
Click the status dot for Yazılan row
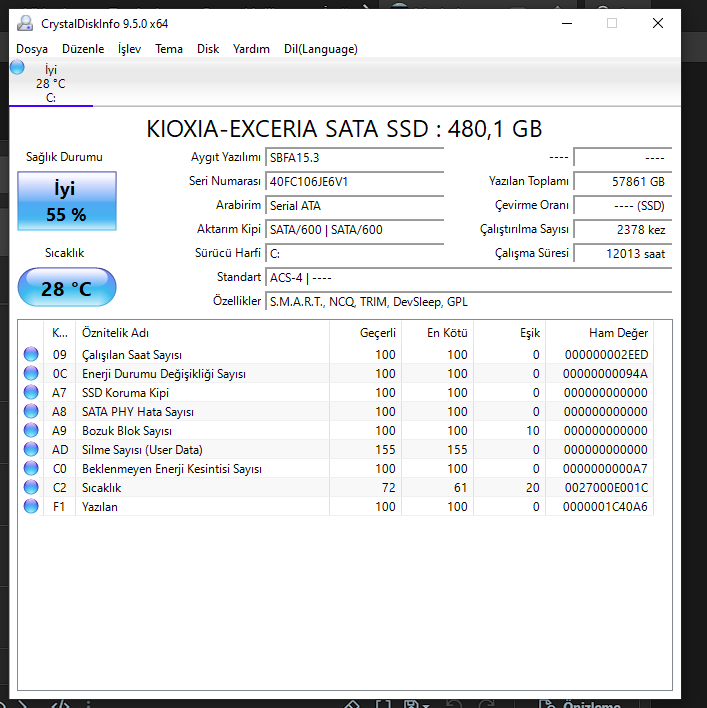[31, 506]
